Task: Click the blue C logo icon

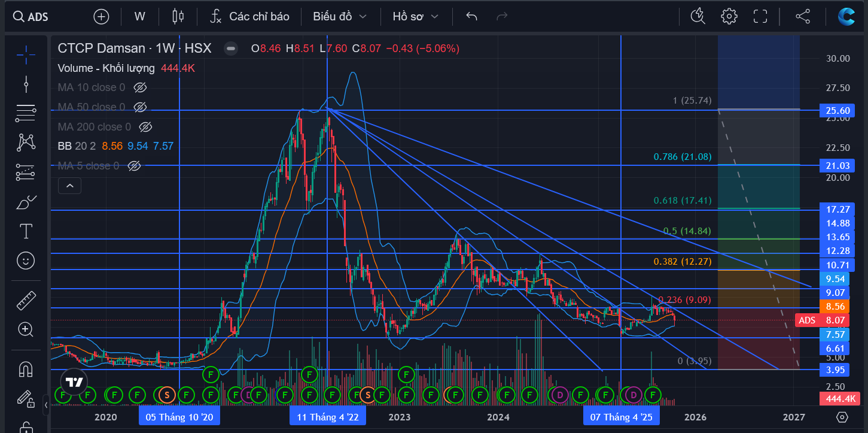Action: click(x=846, y=16)
